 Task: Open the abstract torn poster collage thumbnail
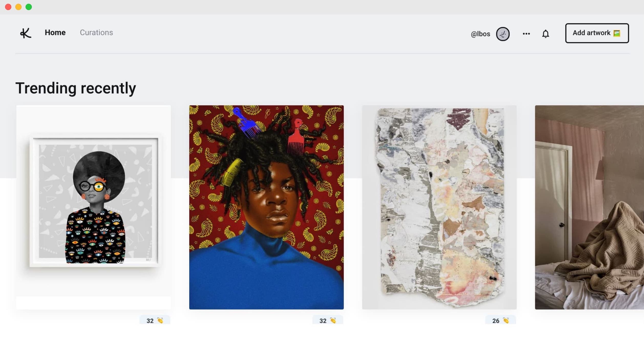coord(439,207)
